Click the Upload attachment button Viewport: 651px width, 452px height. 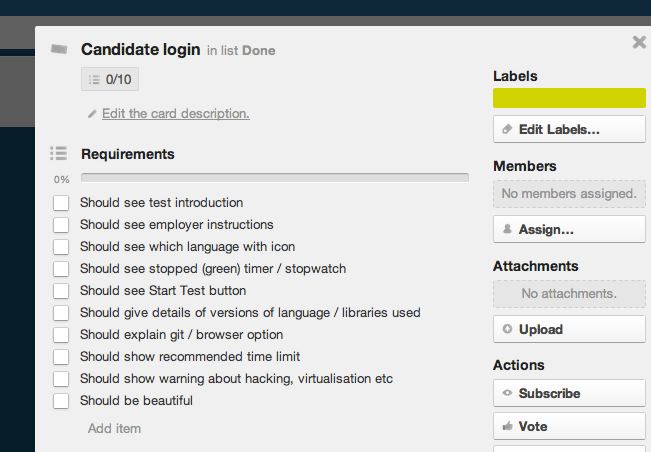(x=569, y=329)
